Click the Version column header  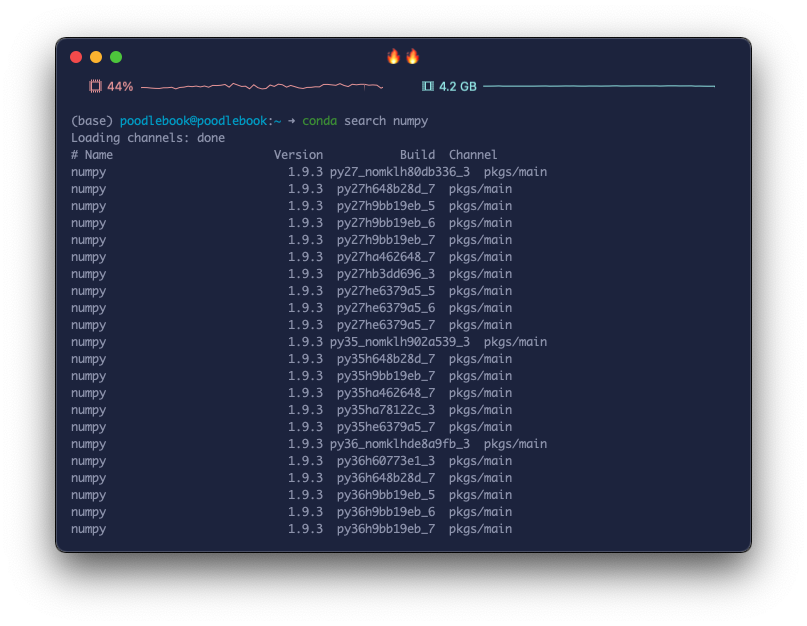tap(299, 155)
